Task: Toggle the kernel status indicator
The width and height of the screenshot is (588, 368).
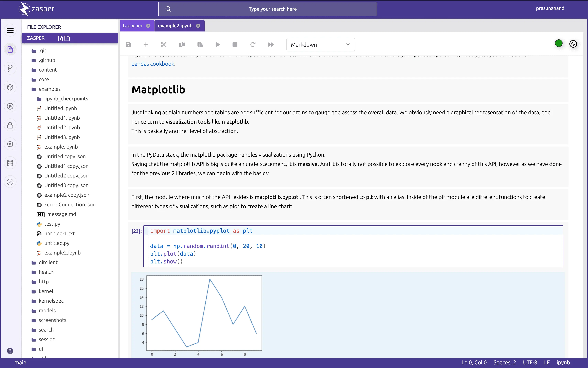Action: pyautogui.click(x=559, y=44)
